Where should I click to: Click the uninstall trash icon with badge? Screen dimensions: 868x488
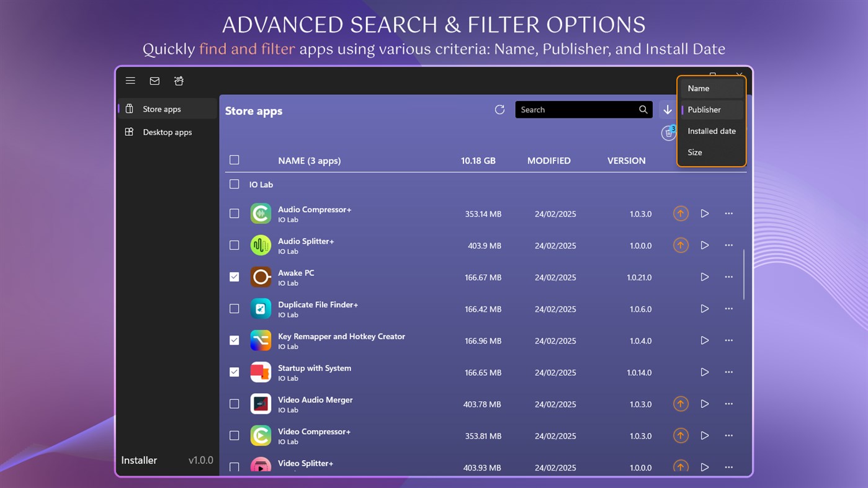pyautogui.click(x=668, y=133)
